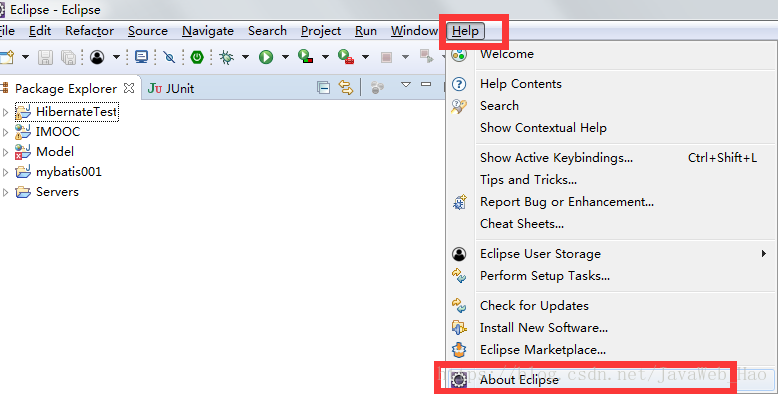The width and height of the screenshot is (778, 394).
Task: Click the user account toolbar icon
Action: click(97, 57)
